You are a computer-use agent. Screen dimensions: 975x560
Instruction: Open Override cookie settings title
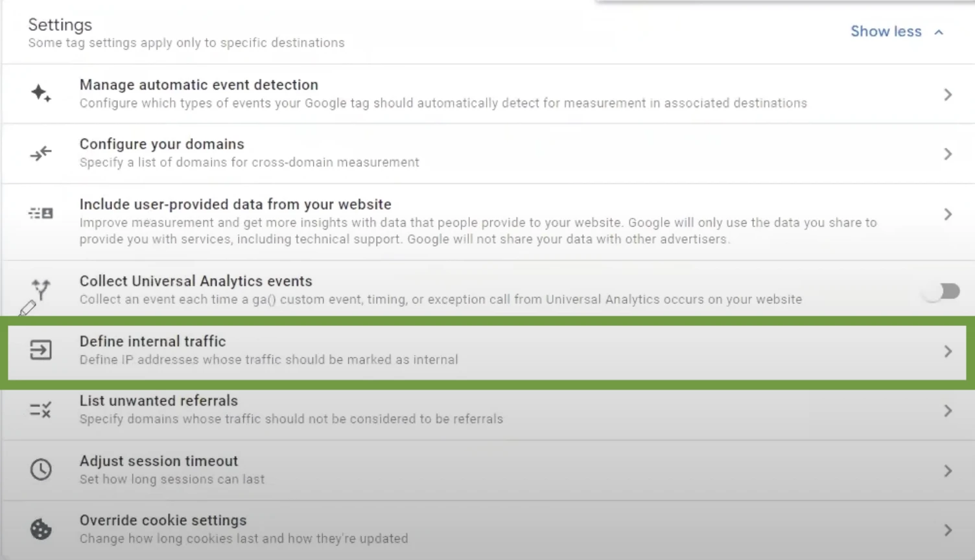tap(163, 520)
